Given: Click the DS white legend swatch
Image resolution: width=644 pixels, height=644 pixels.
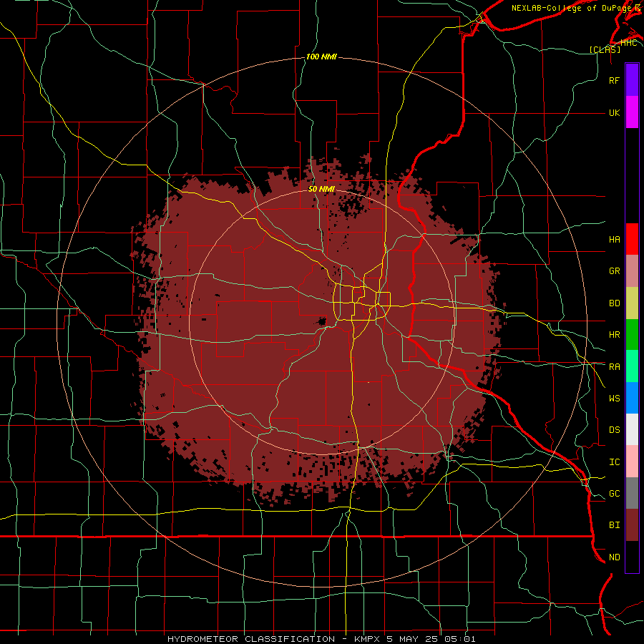Looking at the screenshot, I should (632, 429).
